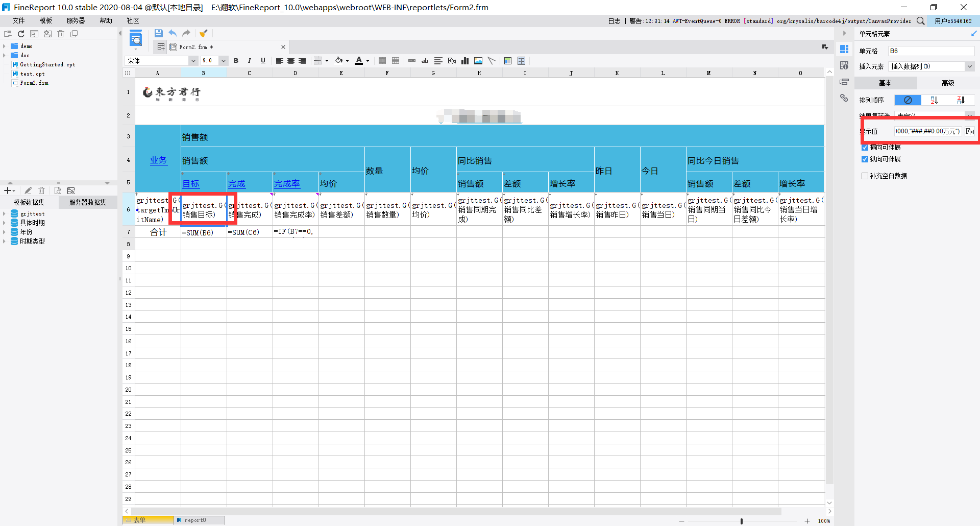Expand the demo folder
Screen dimensions: 980x526
(x=4, y=46)
